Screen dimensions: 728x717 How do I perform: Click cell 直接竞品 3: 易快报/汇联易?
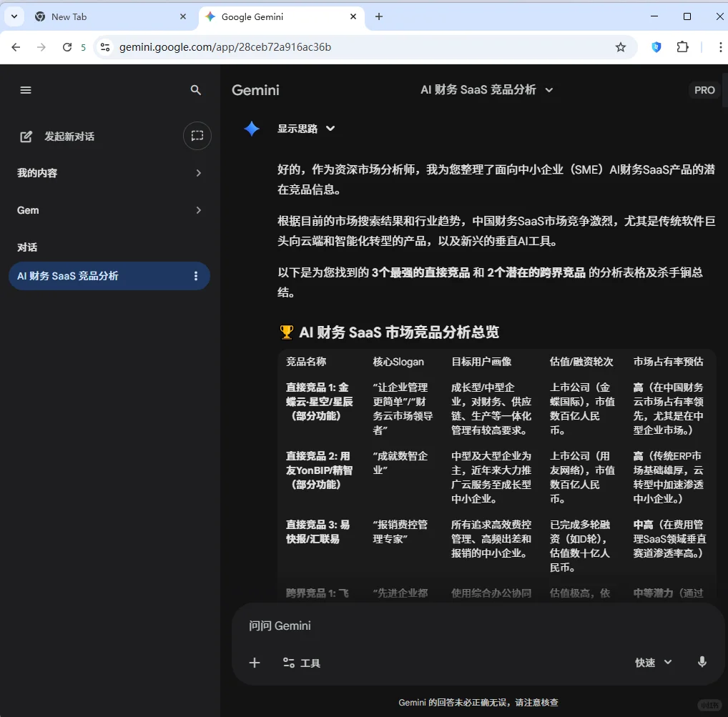318,532
